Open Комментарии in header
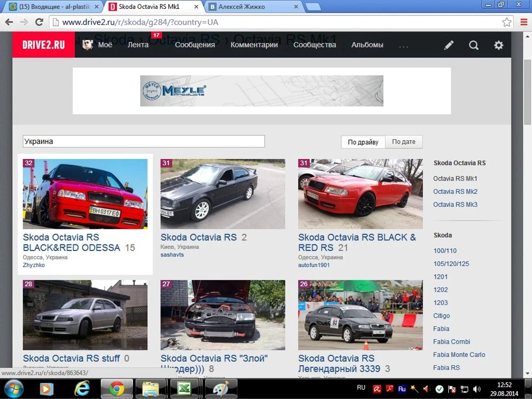The width and height of the screenshot is (532, 399). pyautogui.click(x=254, y=45)
